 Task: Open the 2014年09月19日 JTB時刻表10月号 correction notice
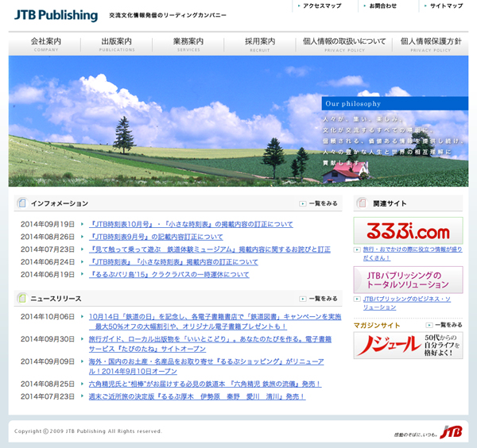pos(191,224)
